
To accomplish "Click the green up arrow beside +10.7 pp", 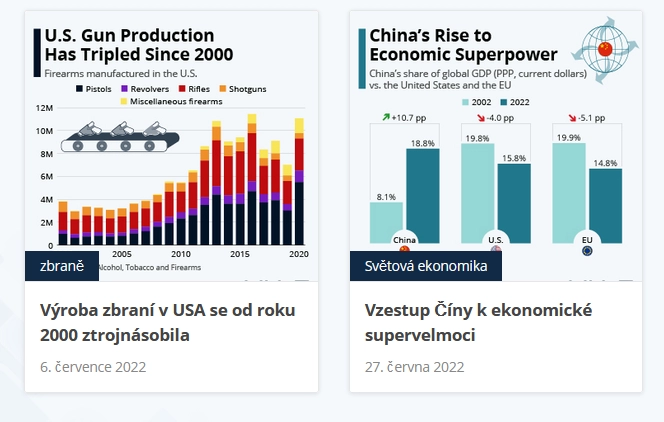I will click(386, 118).
